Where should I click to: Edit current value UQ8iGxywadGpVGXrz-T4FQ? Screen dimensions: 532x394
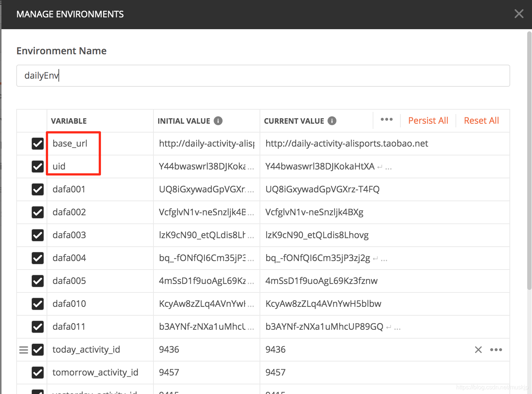(x=322, y=189)
